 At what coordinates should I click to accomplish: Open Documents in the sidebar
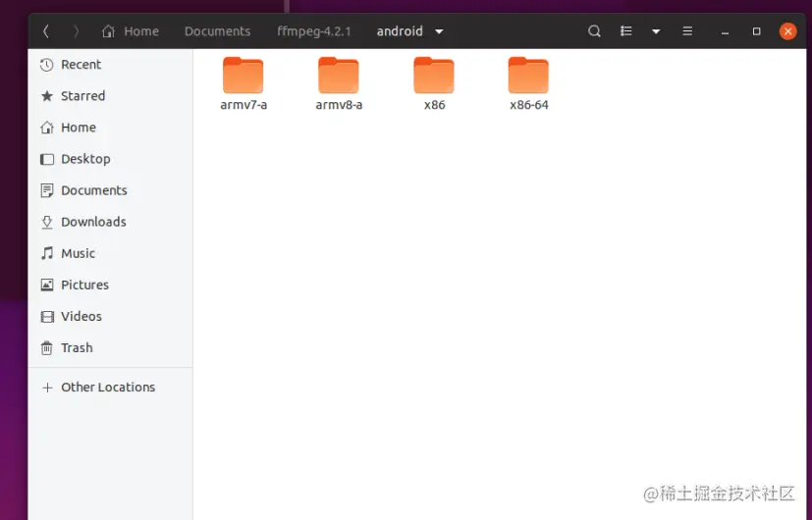click(x=110, y=190)
